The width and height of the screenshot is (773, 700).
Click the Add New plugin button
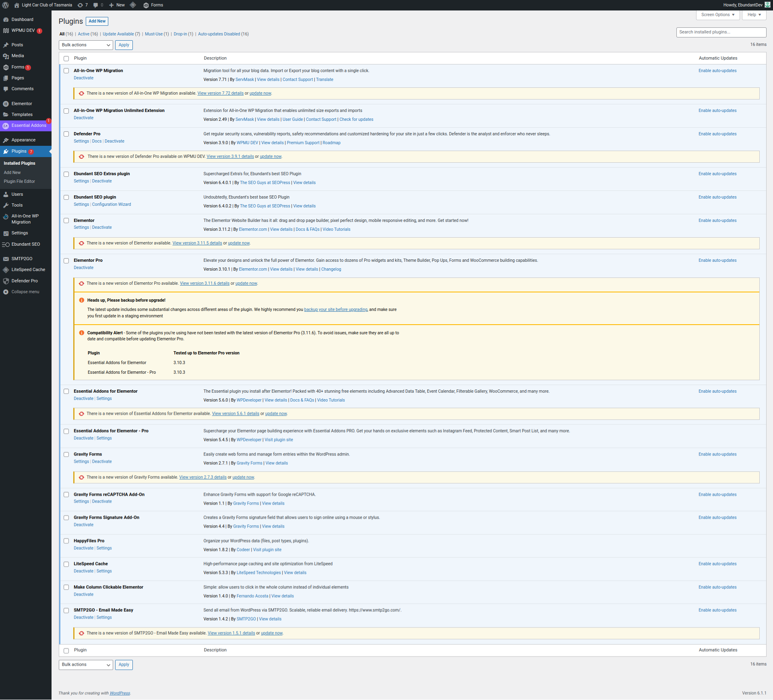pyautogui.click(x=97, y=21)
